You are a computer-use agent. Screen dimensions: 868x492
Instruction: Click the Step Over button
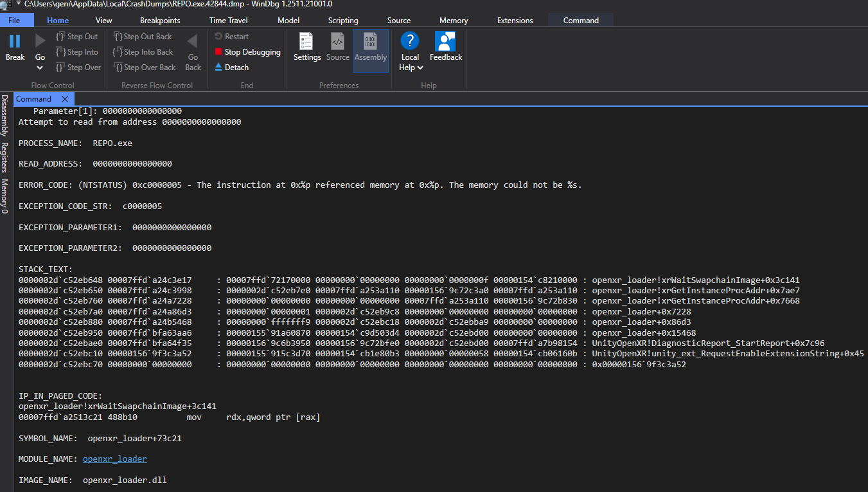click(x=78, y=68)
